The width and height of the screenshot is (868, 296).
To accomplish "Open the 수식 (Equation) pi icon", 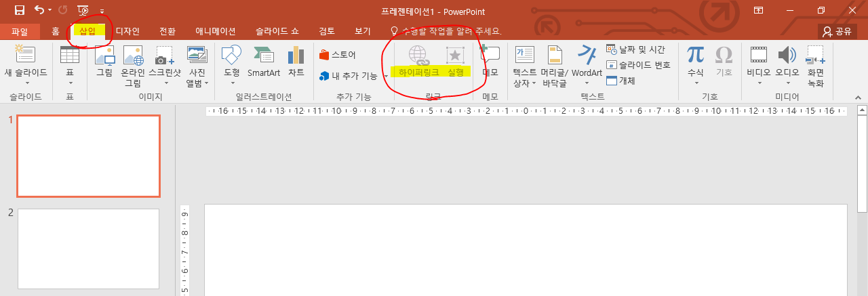I will click(x=695, y=54).
